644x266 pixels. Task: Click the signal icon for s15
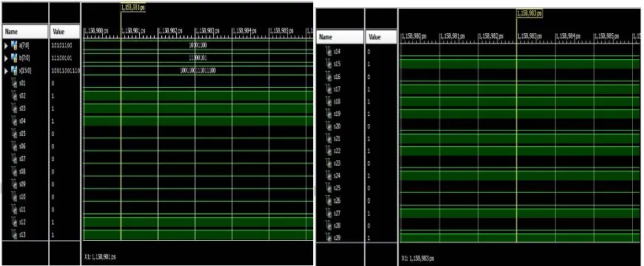click(328, 64)
